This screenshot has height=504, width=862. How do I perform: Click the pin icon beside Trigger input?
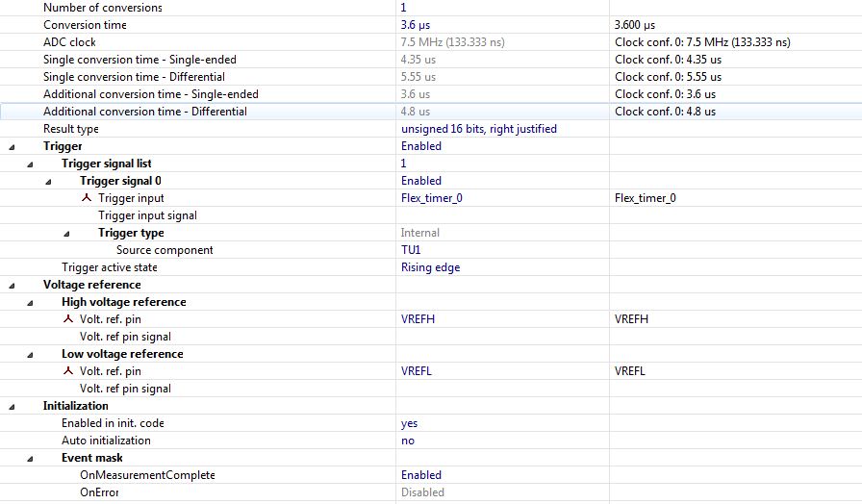87,198
